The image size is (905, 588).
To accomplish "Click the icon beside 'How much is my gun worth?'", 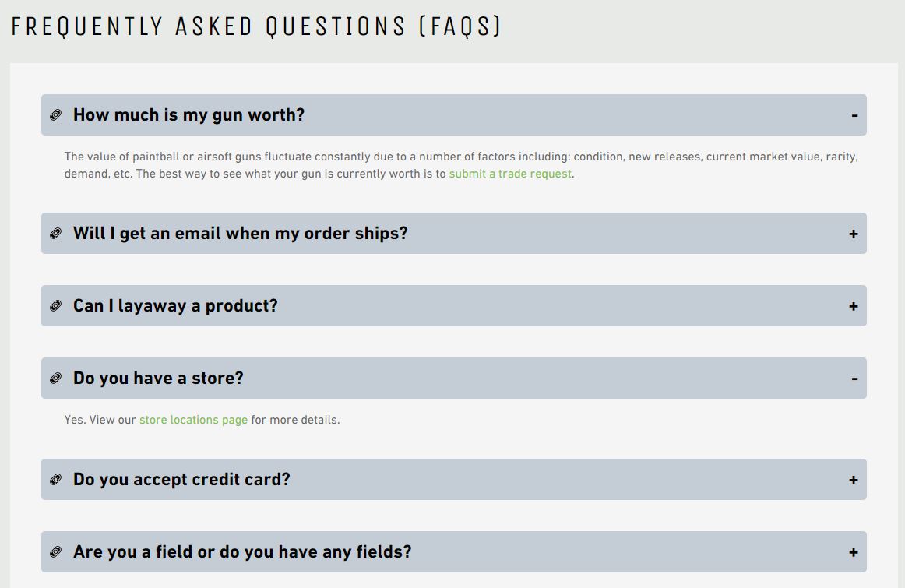I will [55, 114].
